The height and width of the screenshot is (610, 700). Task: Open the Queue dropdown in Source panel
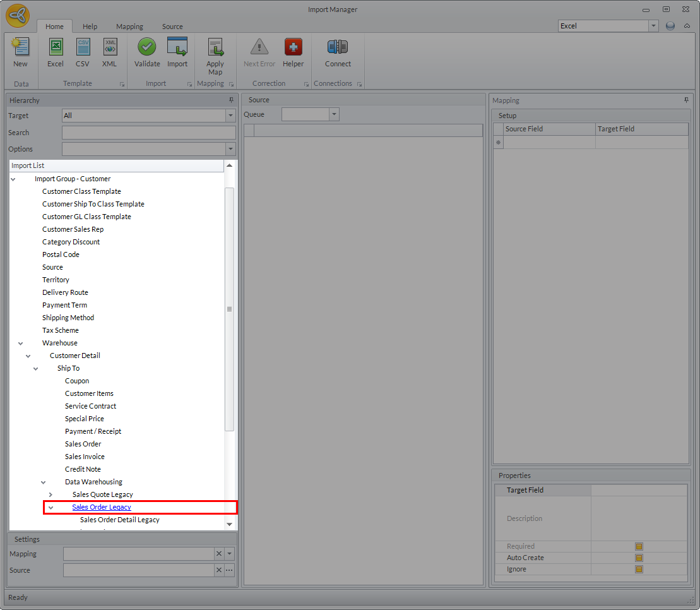pyautogui.click(x=334, y=114)
